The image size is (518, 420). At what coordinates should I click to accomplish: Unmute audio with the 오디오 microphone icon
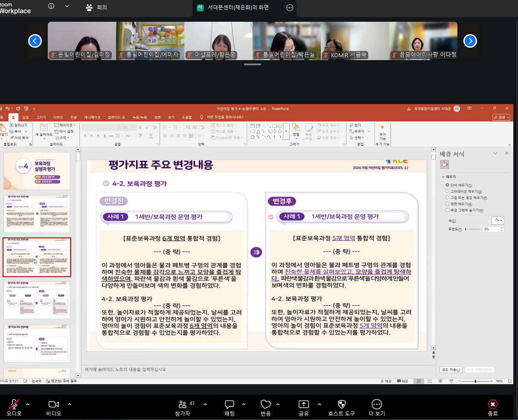pos(14,404)
